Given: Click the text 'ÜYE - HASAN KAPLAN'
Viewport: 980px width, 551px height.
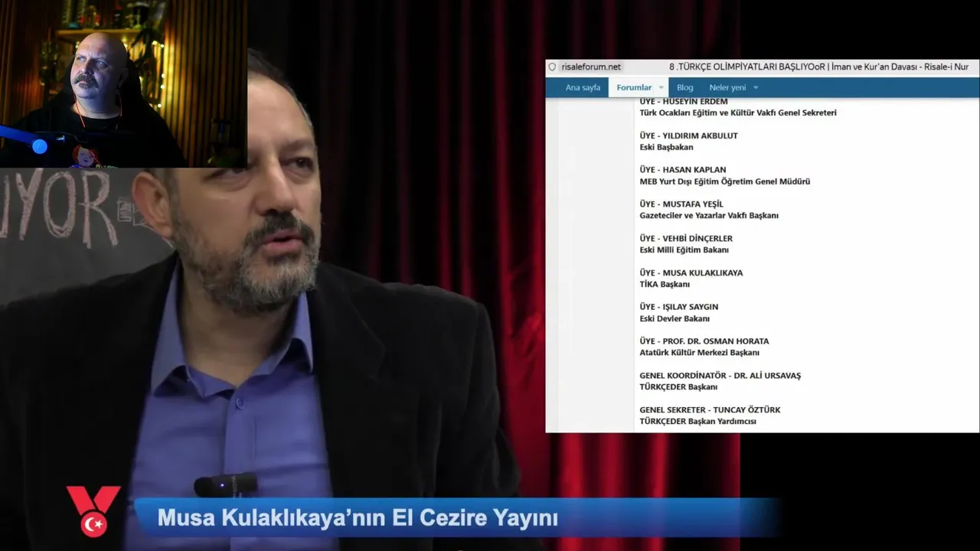Looking at the screenshot, I should 683,170.
